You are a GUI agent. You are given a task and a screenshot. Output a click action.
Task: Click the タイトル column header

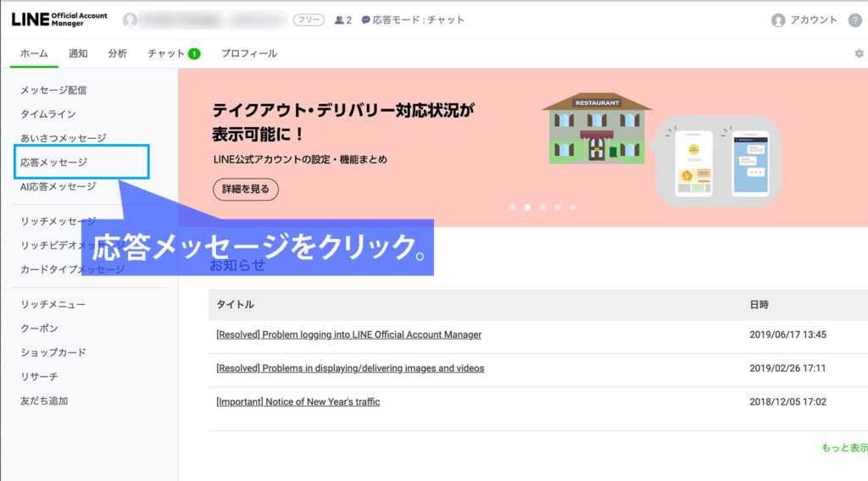coord(236,305)
